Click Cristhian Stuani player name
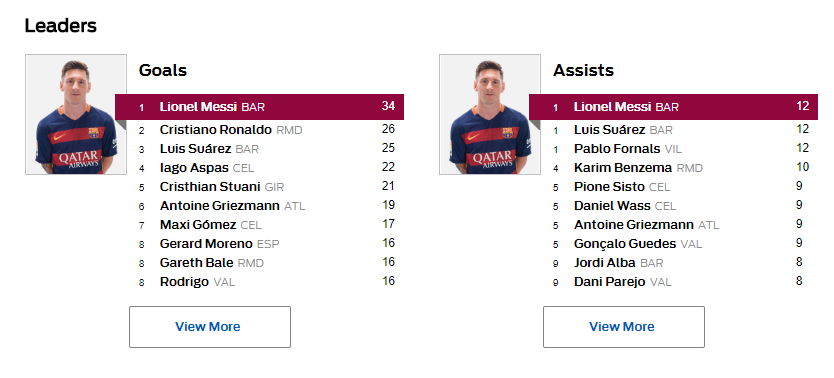834x378 pixels. point(210,187)
